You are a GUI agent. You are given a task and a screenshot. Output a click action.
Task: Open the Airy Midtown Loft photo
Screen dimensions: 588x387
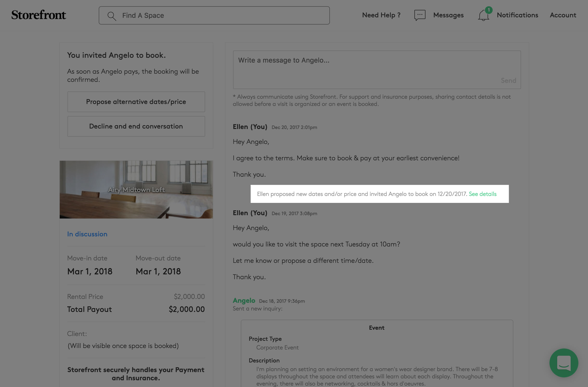tap(136, 189)
